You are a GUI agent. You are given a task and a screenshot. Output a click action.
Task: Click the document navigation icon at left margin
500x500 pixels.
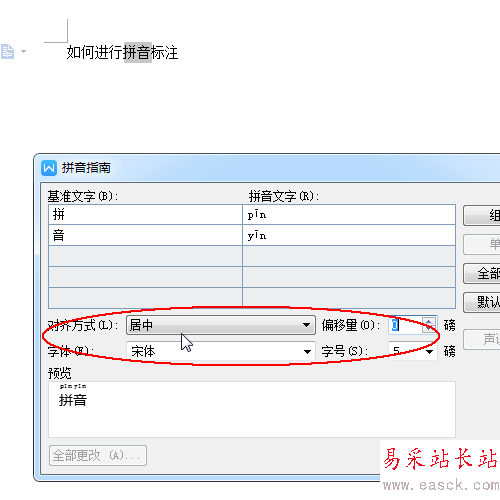tap(7, 52)
